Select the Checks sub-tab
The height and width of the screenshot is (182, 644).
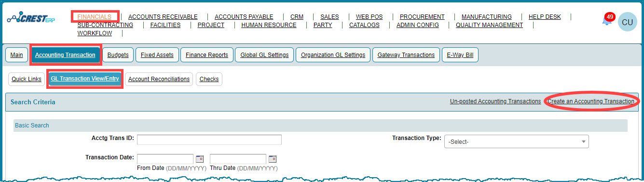tap(209, 79)
